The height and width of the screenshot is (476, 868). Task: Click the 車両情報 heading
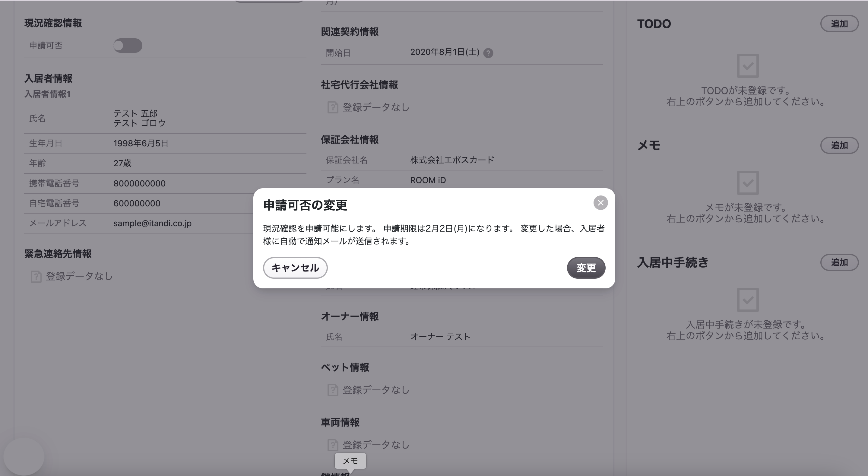click(340, 422)
